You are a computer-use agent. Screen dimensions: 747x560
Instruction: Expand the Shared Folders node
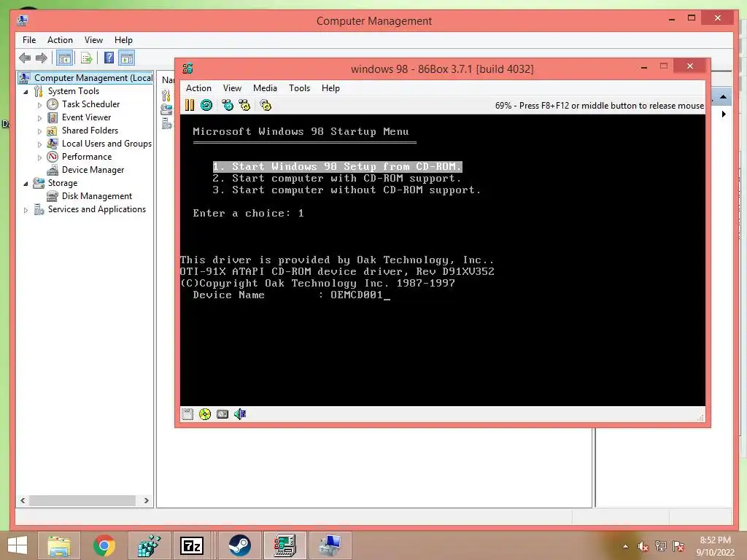click(x=39, y=131)
